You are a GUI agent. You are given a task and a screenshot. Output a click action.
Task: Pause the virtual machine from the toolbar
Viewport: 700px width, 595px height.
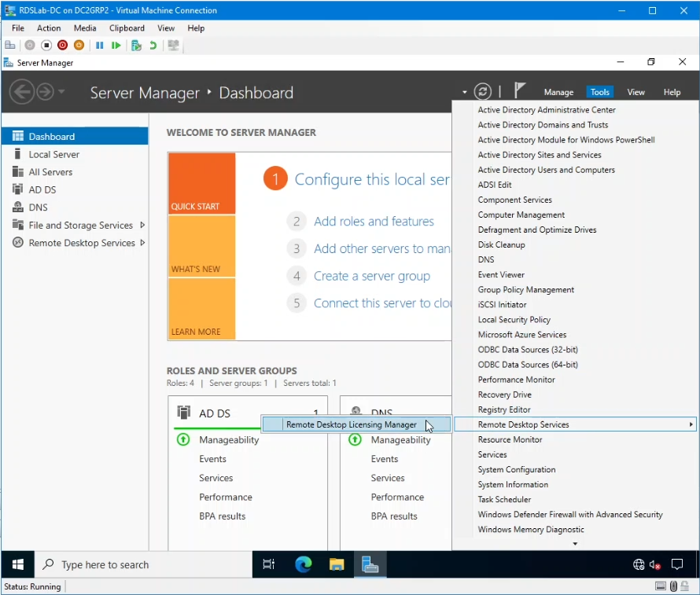click(x=99, y=45)
